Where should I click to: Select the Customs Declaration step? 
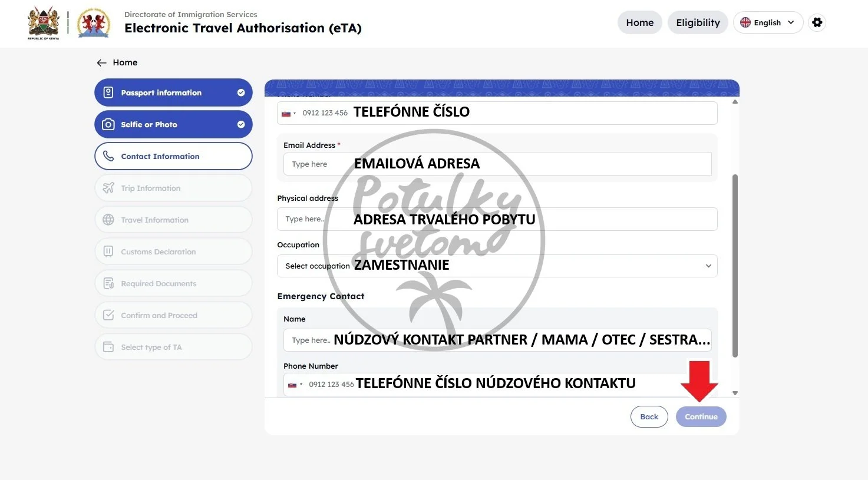pos(173,251)
